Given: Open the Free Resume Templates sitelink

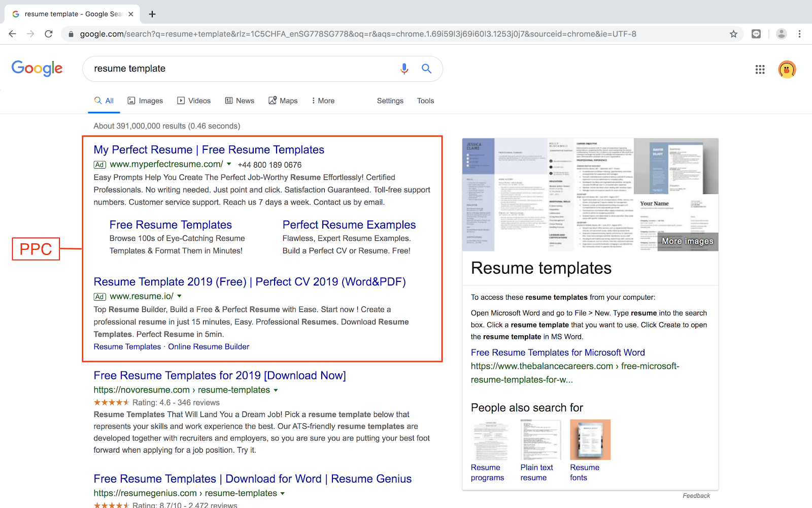Looking at the screenshot, I should pos(171,225).
